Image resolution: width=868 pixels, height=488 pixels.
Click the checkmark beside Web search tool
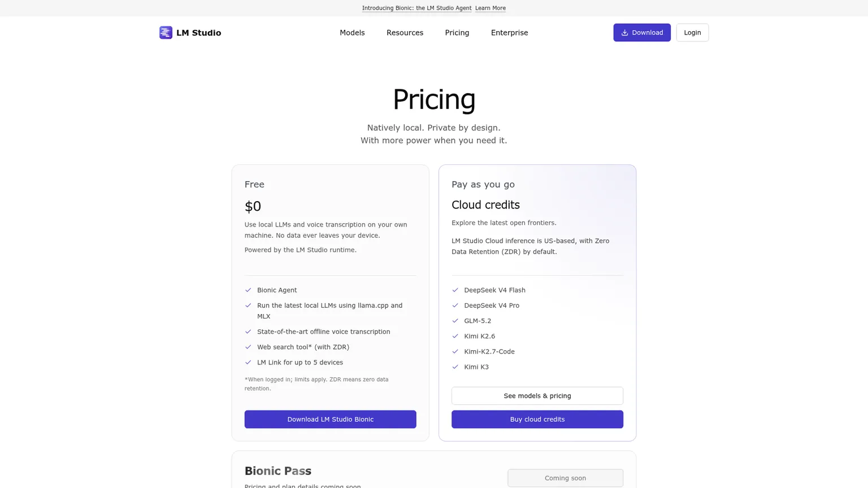(x=248, y=347)
